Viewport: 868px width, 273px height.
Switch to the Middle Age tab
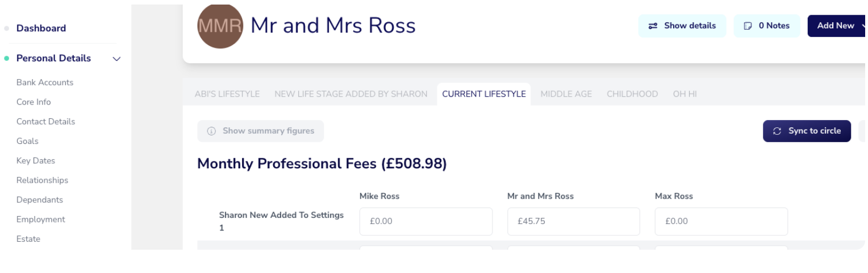point(566,94)
